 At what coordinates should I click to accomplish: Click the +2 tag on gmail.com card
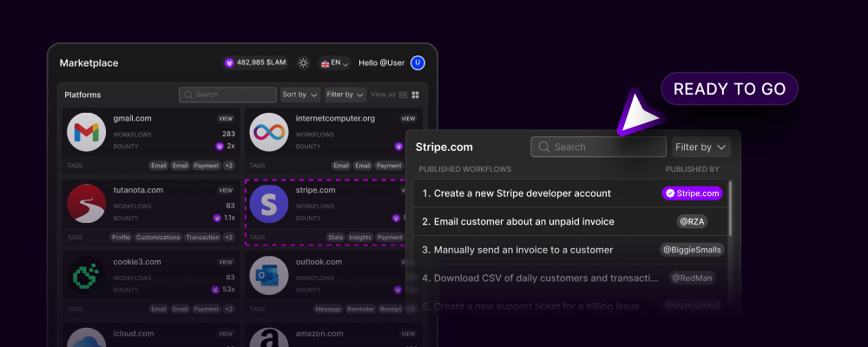229,166
